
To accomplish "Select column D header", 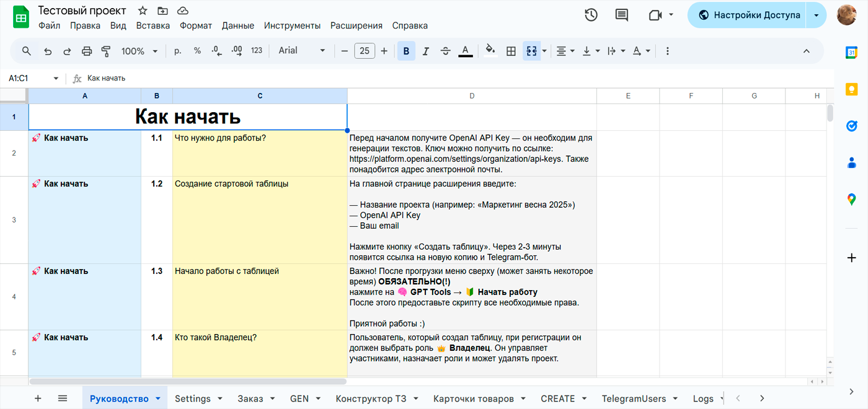I will click(x=472, y=96).
